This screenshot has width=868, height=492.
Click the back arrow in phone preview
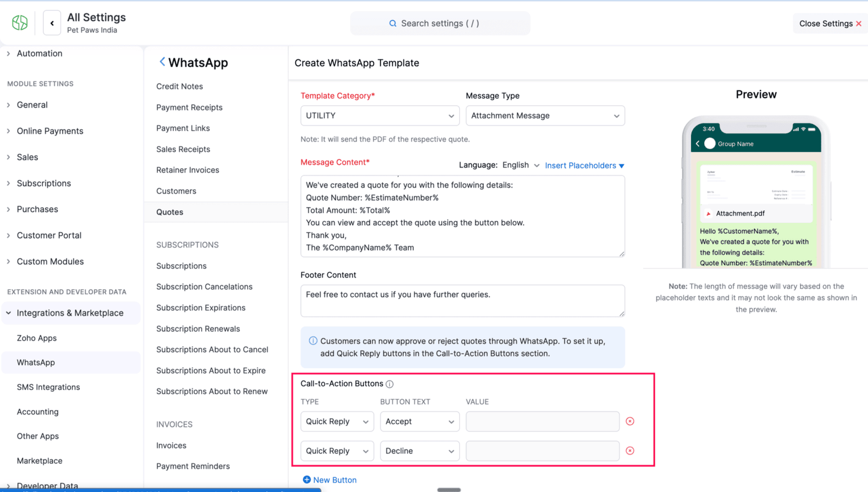[x=698, y=144]
